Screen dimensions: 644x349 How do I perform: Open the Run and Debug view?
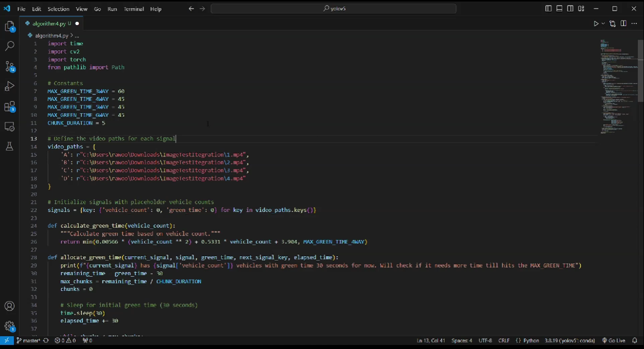point(9,86)
